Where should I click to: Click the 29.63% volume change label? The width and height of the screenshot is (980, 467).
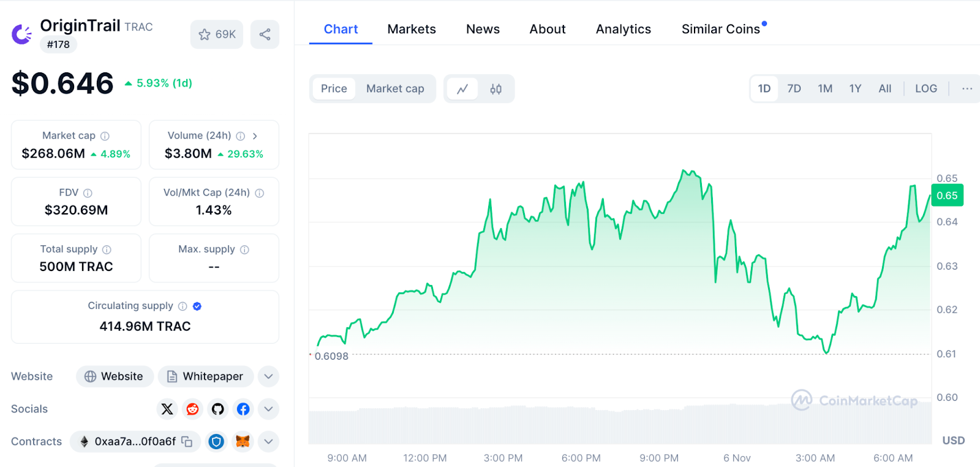coord(245,154)
